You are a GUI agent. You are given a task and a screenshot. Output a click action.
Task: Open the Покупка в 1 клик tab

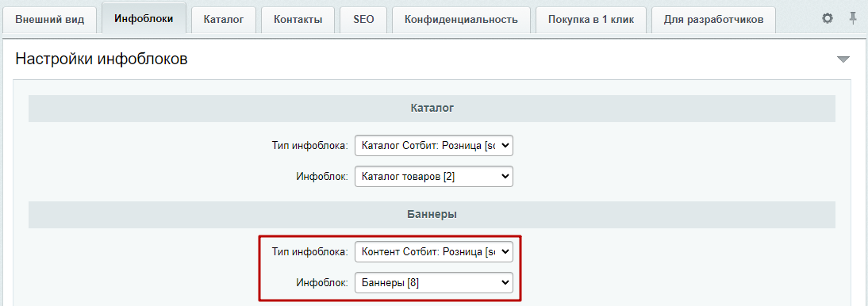(x=591, y=20)
